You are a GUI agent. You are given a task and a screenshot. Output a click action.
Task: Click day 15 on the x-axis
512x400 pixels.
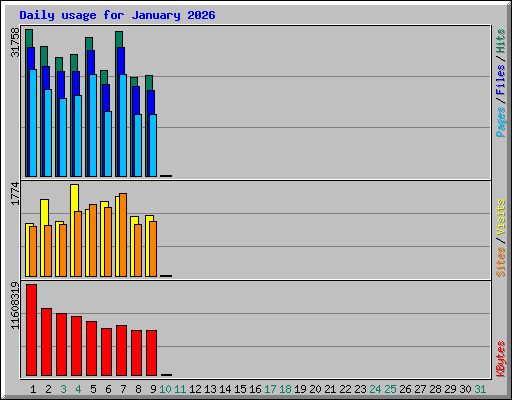pyautogui.click(x=240, y=389)
